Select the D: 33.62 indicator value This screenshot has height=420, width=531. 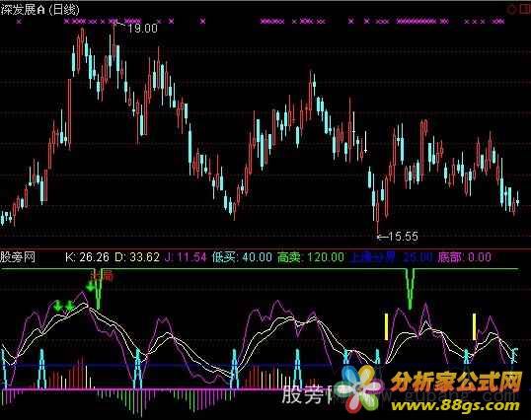tap(137, 257)
